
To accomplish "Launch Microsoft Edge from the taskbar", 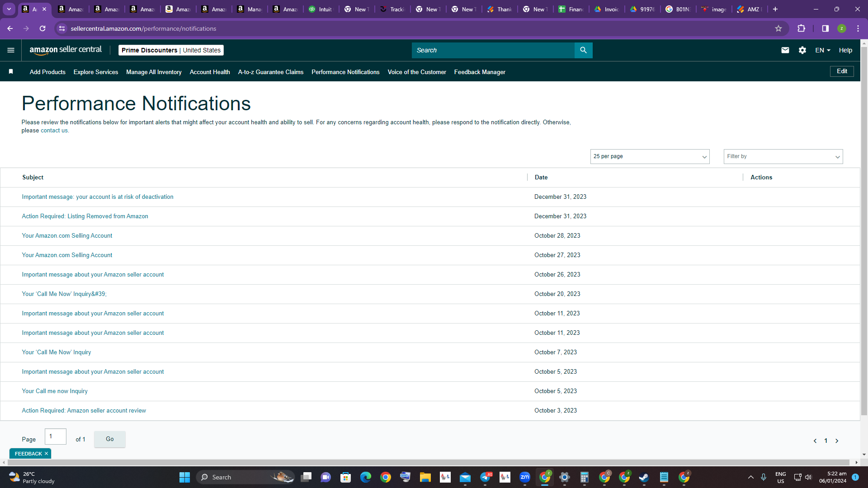I will [365, 477].
